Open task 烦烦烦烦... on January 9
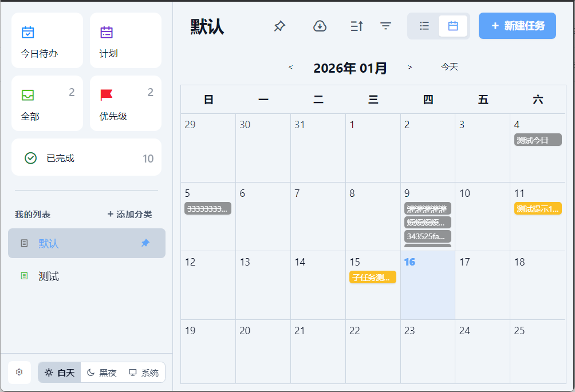The width and height of the screenshot is (575, 392). pyautogui.click(x=428, y=223)
